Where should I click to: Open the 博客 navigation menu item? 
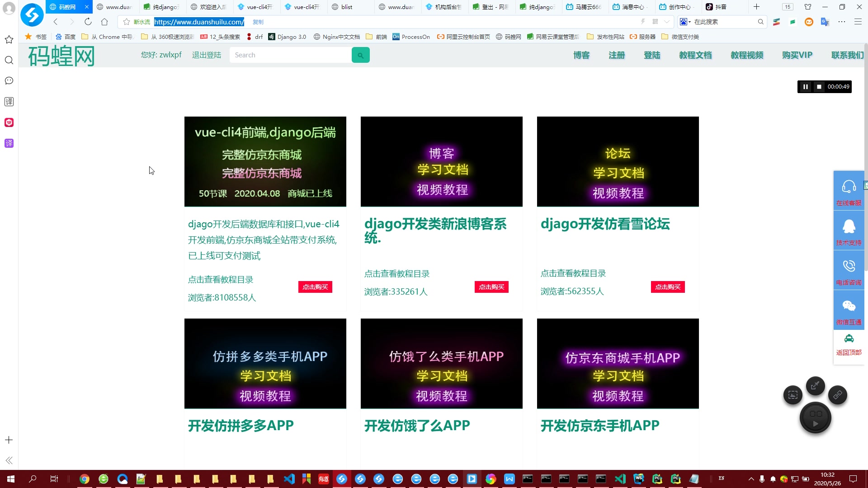[x=581, y=55]
